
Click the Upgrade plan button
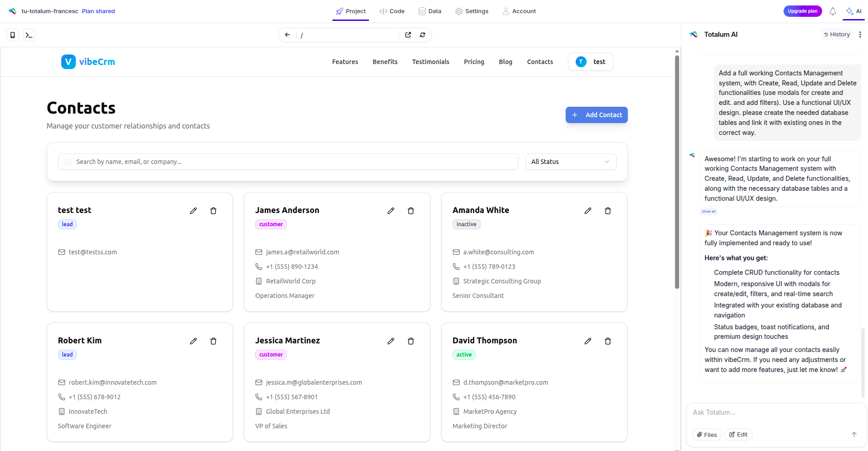(x=802, y=11)
